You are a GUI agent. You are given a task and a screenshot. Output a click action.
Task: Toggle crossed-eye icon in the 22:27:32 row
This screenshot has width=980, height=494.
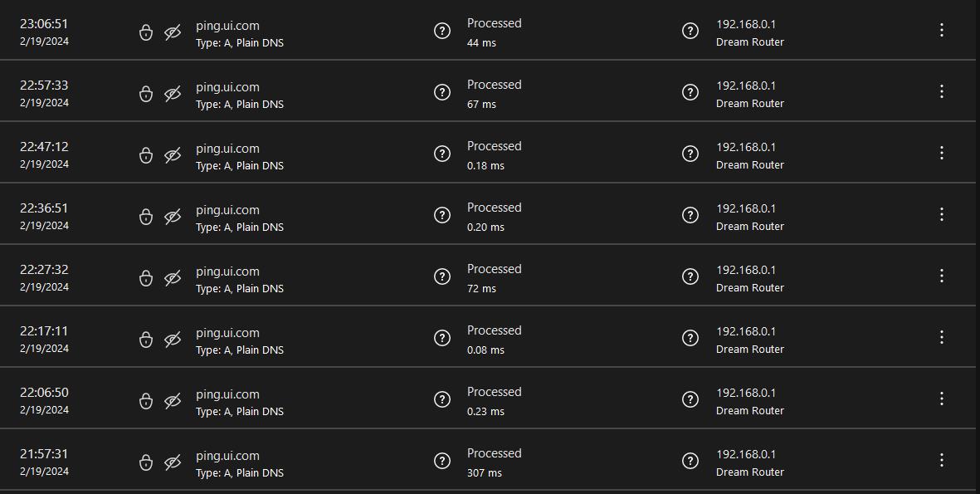pos(173,278)
